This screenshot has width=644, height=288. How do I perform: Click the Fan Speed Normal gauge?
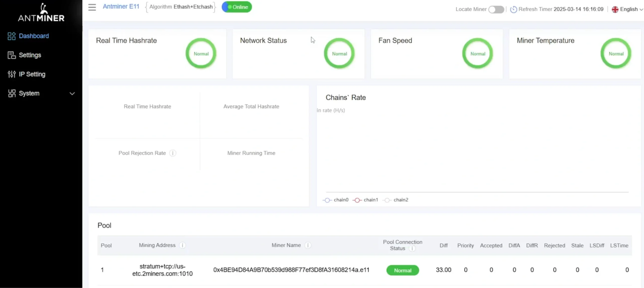pyautogui.click(x=478, y=53)
